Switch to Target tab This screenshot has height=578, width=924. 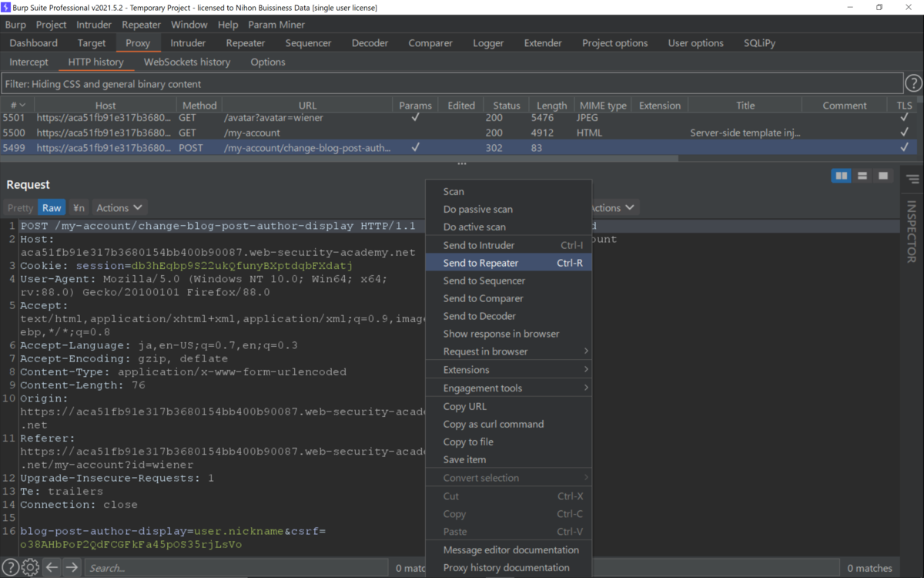point(92,43)
